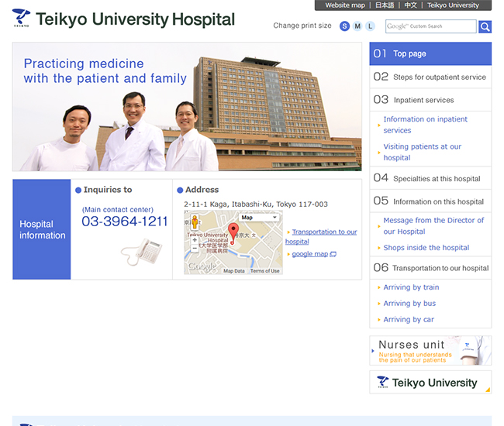The image size is (504, 426).
Task: Open 03 Inpatient services menu item
Action: (430, 100)
